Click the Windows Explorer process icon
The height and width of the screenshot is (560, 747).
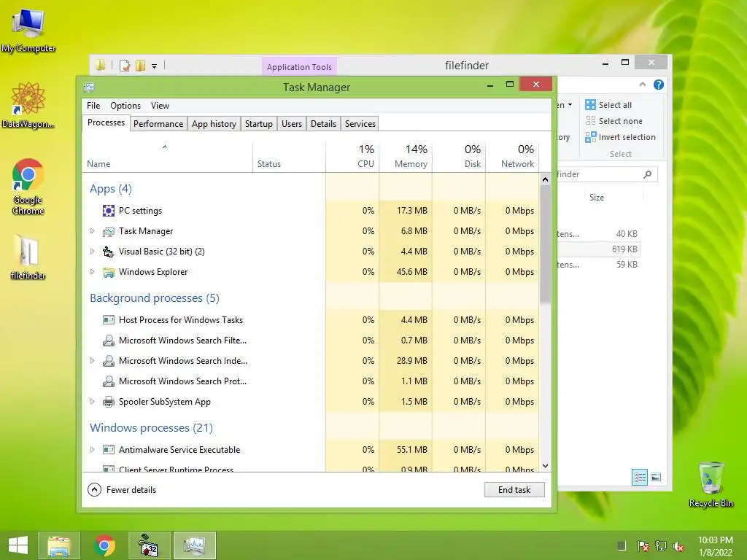[x=109, y=272]
